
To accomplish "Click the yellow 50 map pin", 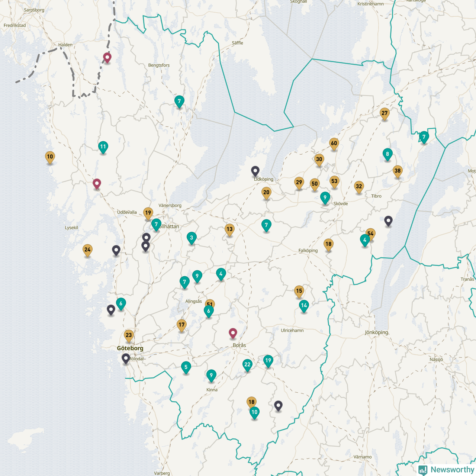I will point(315,184).
